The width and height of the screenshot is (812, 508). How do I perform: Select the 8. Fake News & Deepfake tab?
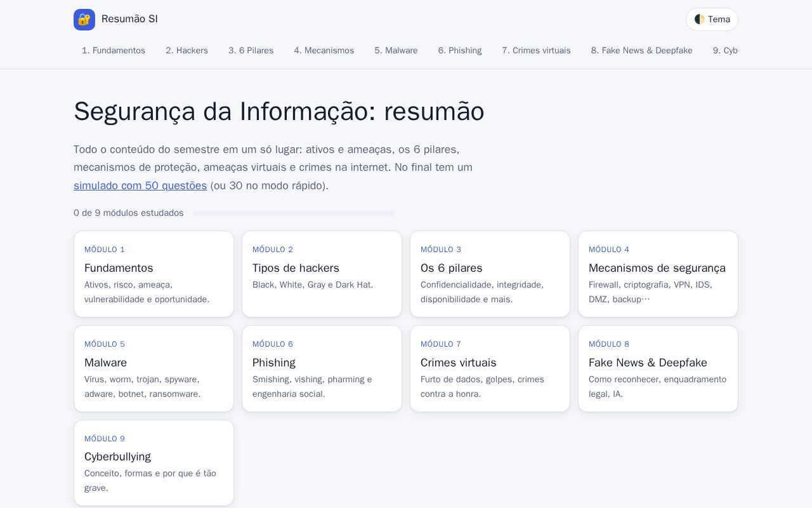[x=642, y=51]
